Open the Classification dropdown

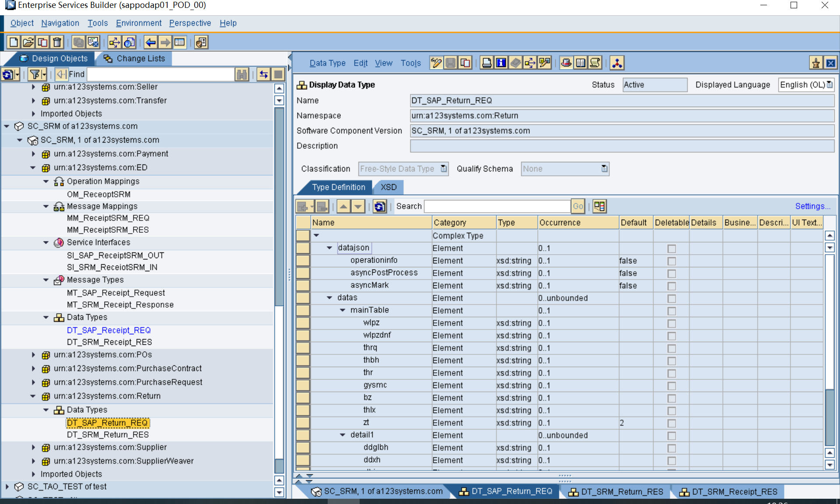444,169
